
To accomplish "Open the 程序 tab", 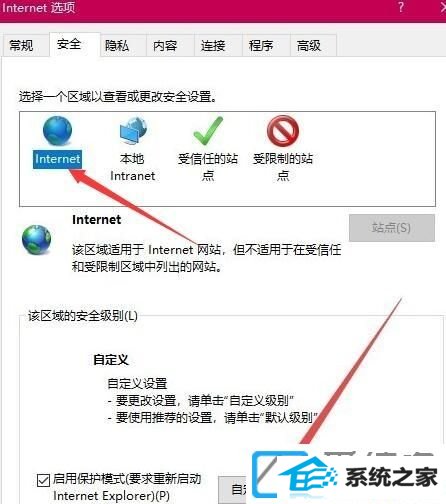I will pos(261,45).
